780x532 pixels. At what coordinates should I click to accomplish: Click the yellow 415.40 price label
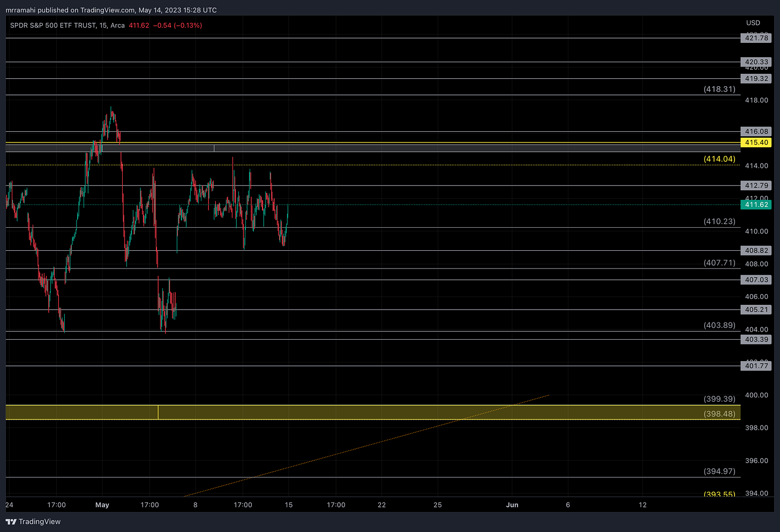tap(756, 143)
